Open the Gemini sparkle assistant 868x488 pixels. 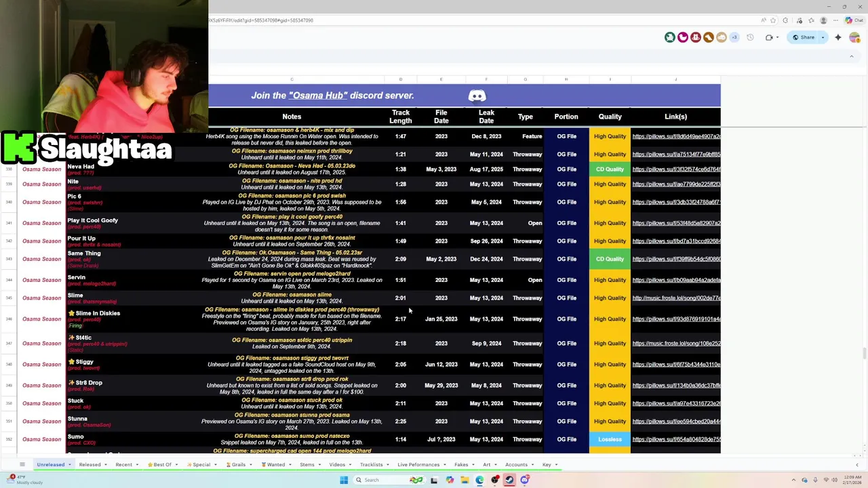point(838,37)
